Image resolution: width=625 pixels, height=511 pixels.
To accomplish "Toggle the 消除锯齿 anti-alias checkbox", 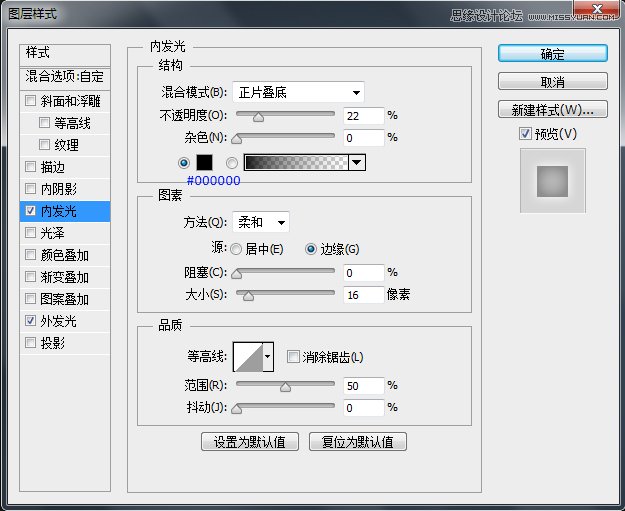I will point(293,356).
